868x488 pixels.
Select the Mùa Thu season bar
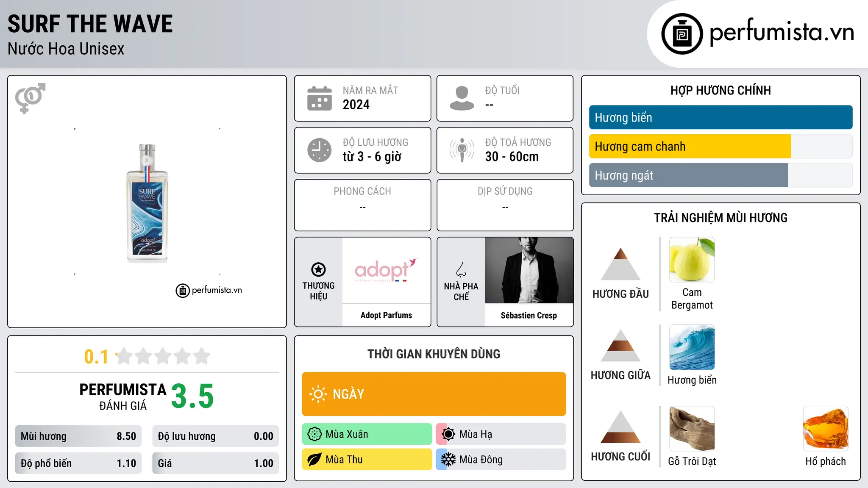pos(367,460)
